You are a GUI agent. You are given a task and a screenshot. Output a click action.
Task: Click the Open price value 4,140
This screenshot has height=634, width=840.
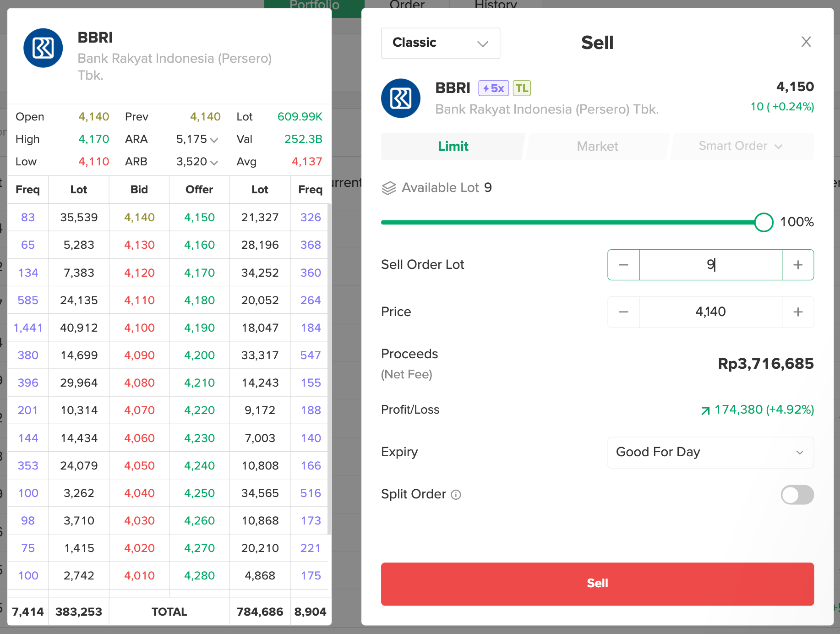pos(93,117)
